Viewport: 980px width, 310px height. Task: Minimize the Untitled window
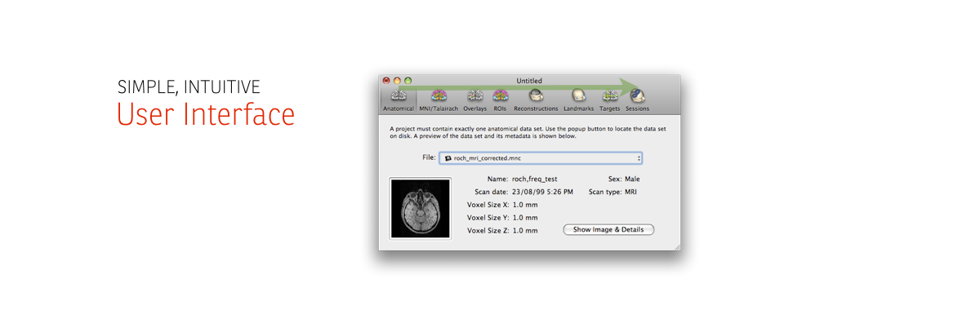pos(398,81)
